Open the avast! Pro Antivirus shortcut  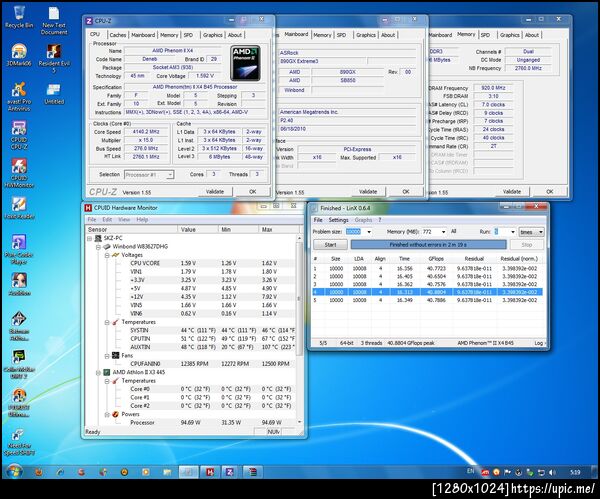tap(19, 96)
